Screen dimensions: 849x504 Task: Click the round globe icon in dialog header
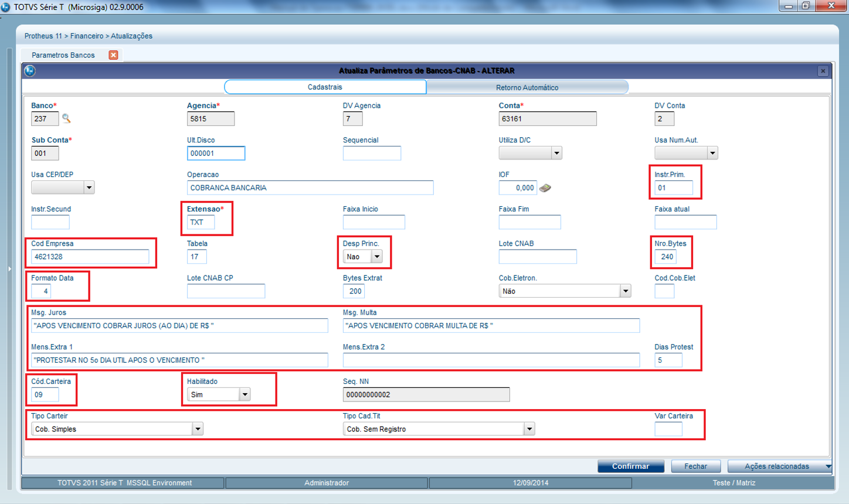[x=30, y=71]
